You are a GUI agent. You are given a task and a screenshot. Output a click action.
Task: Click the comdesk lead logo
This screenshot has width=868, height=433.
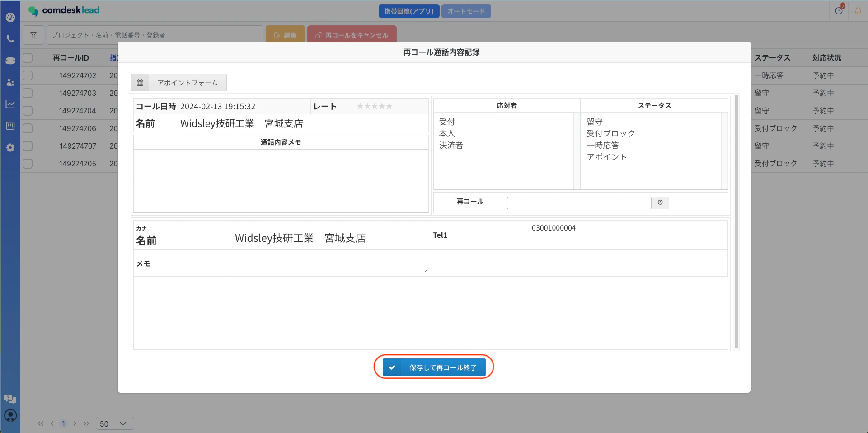click(x=64, y=10)
